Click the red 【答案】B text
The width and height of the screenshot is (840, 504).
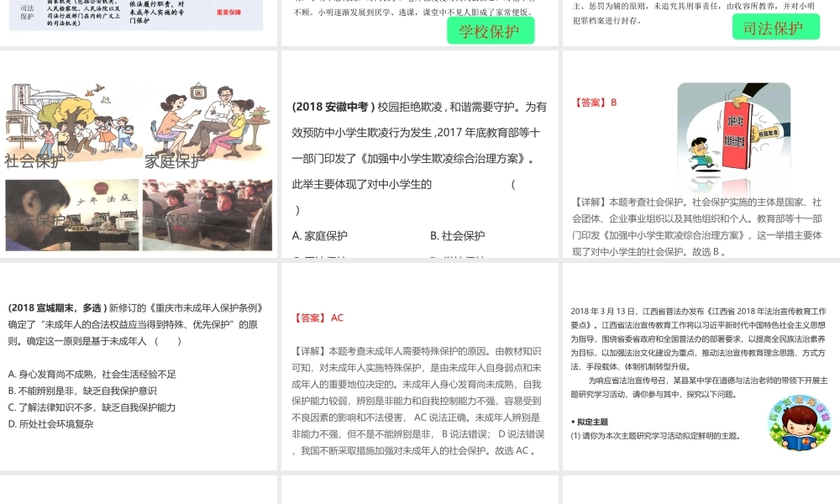pos(596,102)
